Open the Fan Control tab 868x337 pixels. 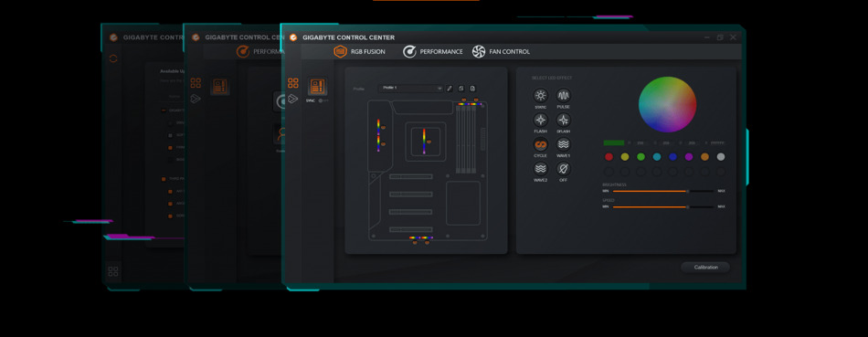[x=501, y=51]
